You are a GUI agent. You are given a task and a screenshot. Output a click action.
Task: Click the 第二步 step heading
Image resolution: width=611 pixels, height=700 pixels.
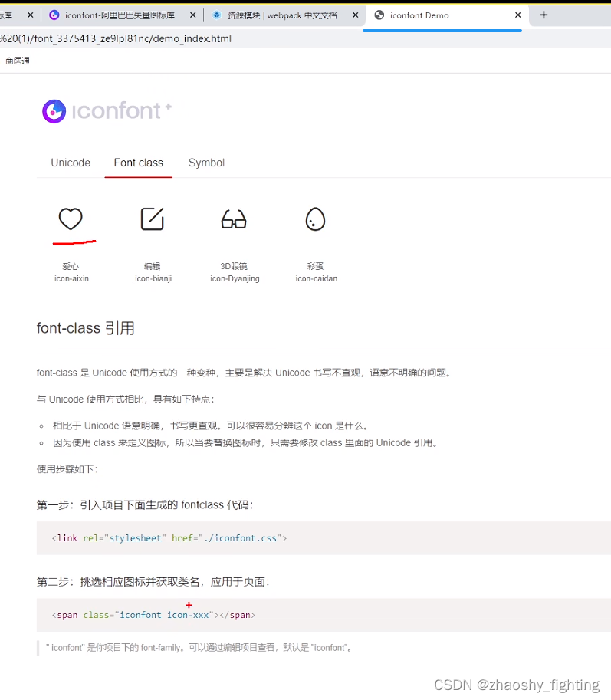153,582
